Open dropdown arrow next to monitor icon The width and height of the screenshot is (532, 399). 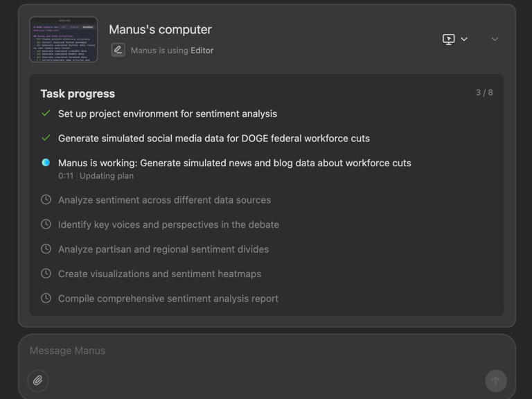pos(464,39)
